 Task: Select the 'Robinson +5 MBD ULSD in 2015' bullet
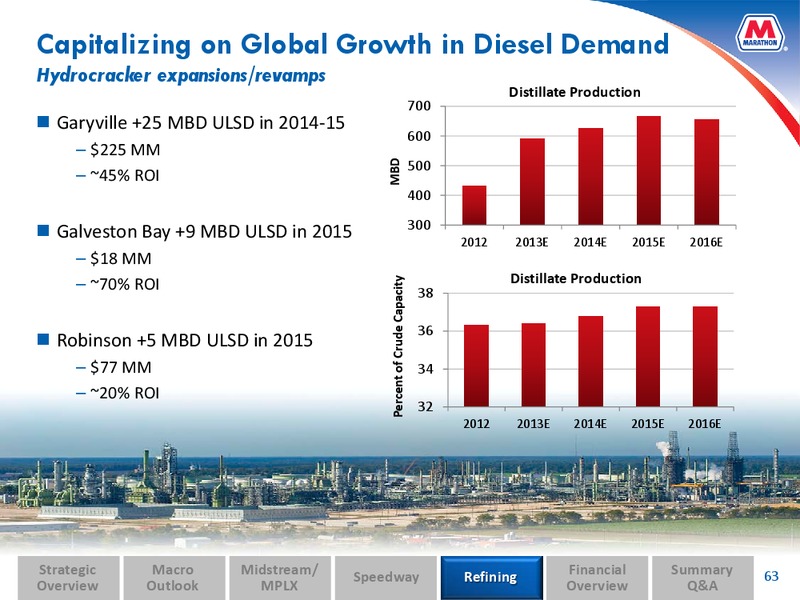[x=185, y=340]
